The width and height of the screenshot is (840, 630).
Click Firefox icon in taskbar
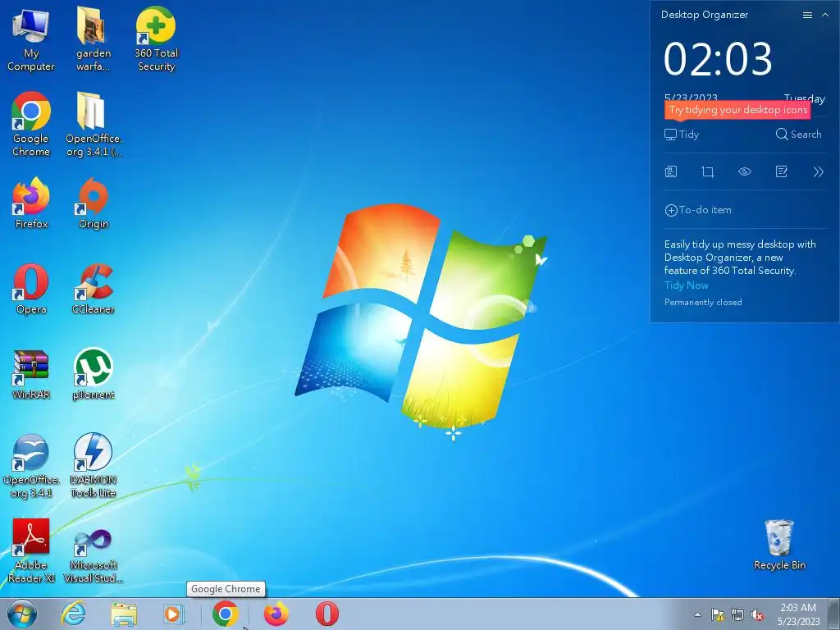(276, 614)
